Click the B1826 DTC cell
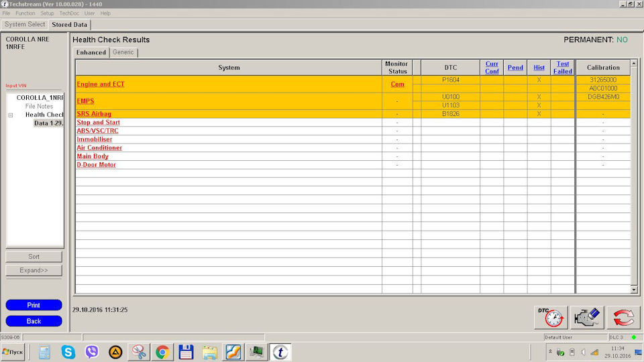The image size is (644, 362). (451, 114)
